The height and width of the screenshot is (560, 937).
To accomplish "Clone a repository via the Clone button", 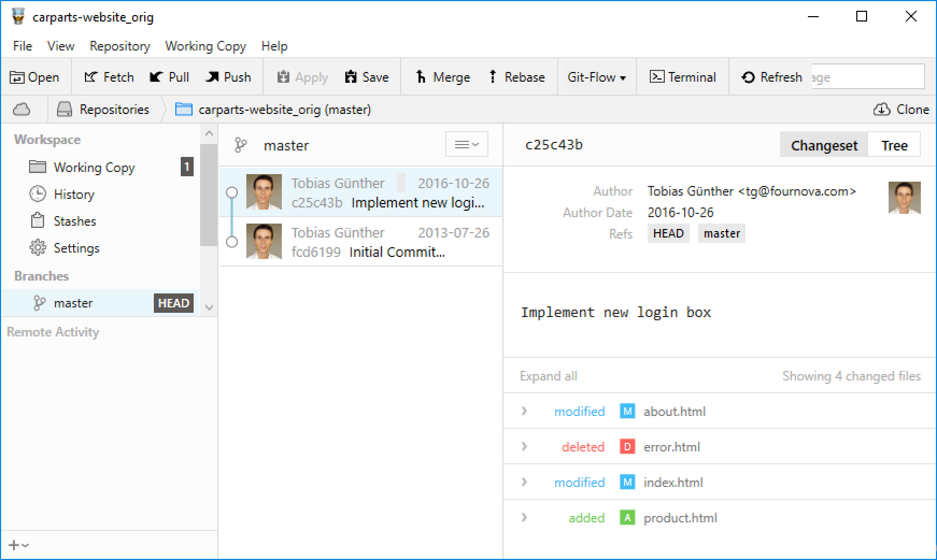I will (x=901, y=110).
